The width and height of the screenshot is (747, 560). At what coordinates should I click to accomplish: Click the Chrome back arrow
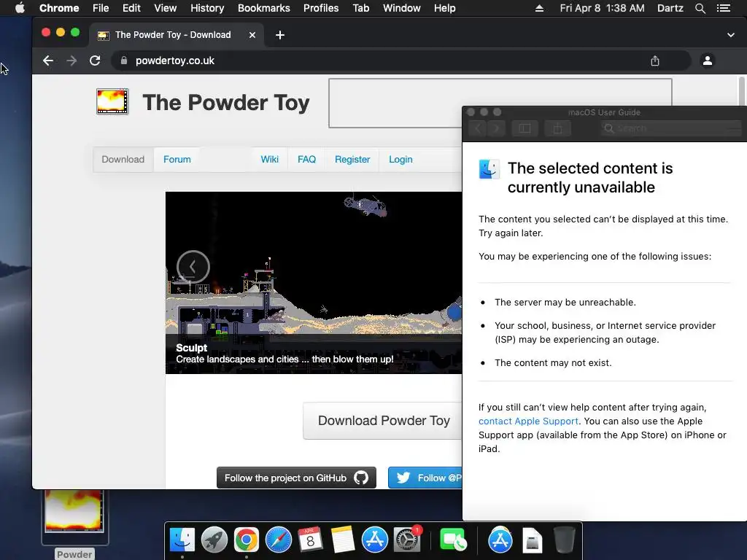coord(48,61)
